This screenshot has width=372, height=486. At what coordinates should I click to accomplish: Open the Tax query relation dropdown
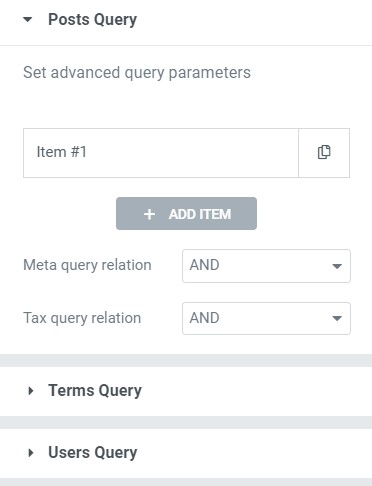pyautogui.click(x=266, y=318)
